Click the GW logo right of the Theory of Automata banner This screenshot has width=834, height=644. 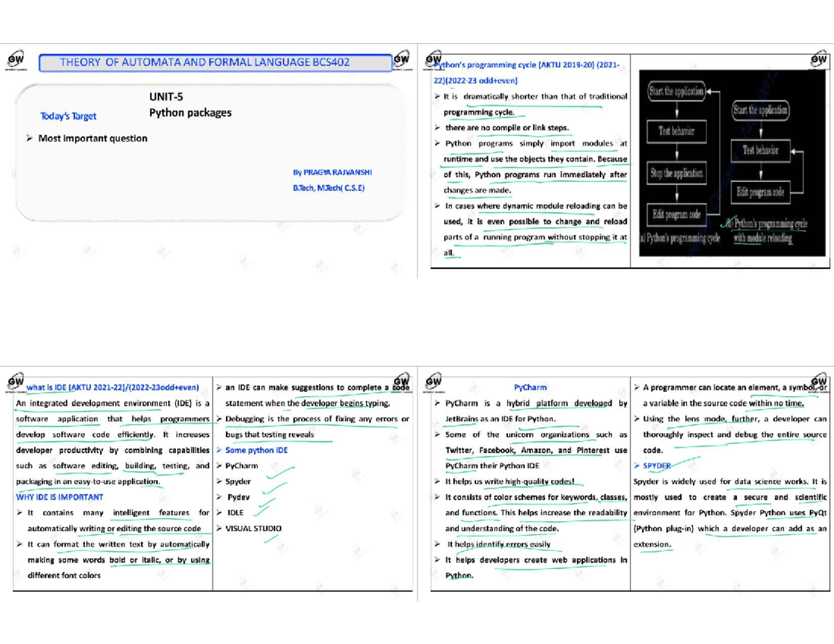pyautogui.click(x=401, y=60)
